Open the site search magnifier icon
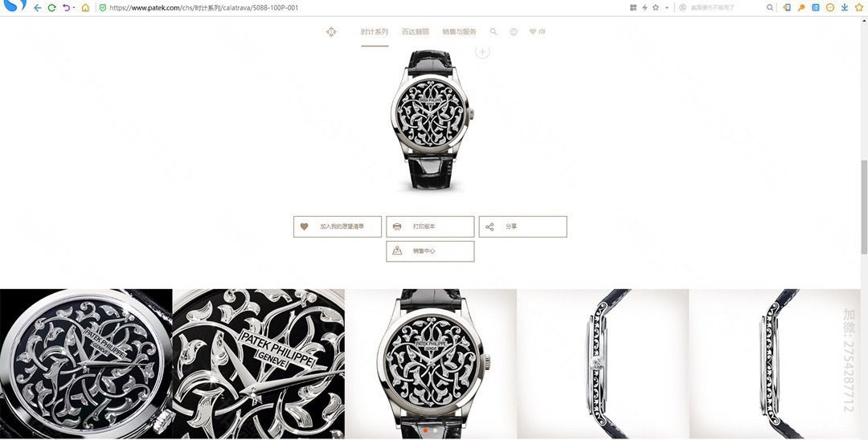Image resolution: width=868 pixels, height=440 pixels. click(493, 32)
